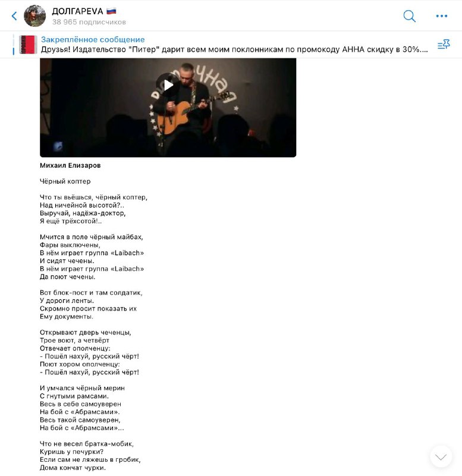Click the Чёрный коптер song title line
The image size is (462, 476).
(65, 181)
